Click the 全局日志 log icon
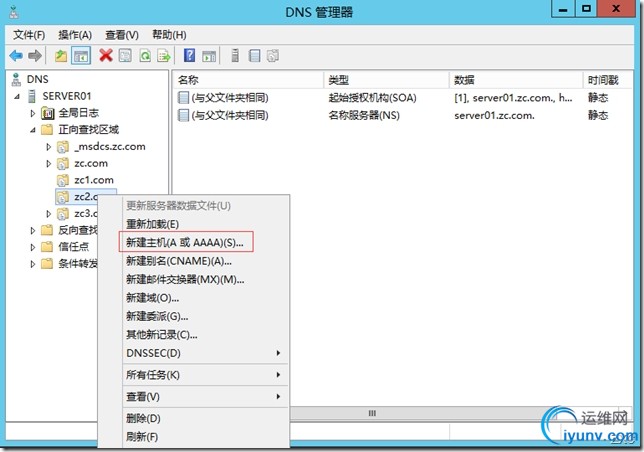Image resolution: width=644 pixels, height=452 pixels. (x=48, y=113)
